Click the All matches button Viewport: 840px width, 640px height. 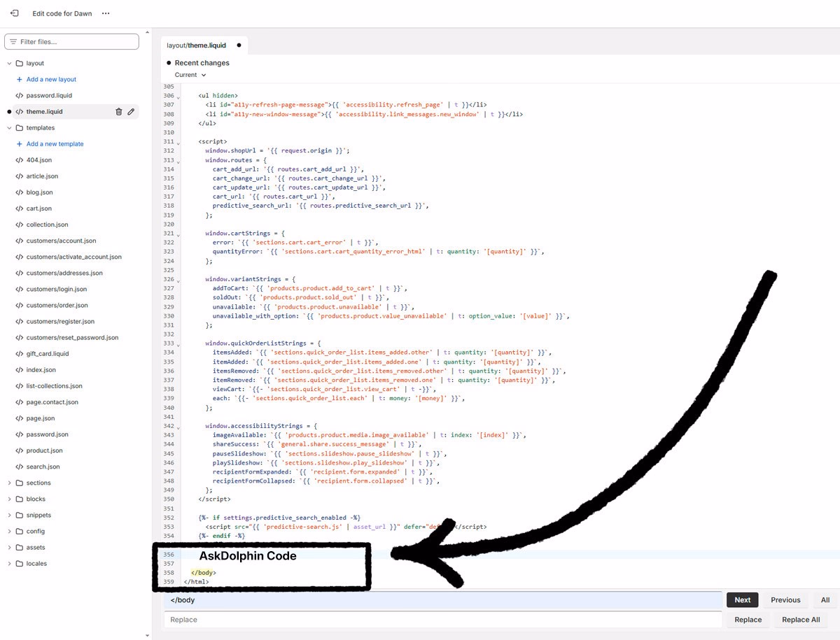[x=825, y=599]
